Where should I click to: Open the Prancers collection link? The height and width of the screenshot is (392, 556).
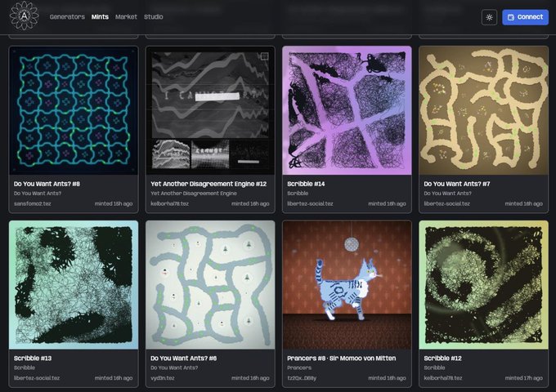[299, 367]
